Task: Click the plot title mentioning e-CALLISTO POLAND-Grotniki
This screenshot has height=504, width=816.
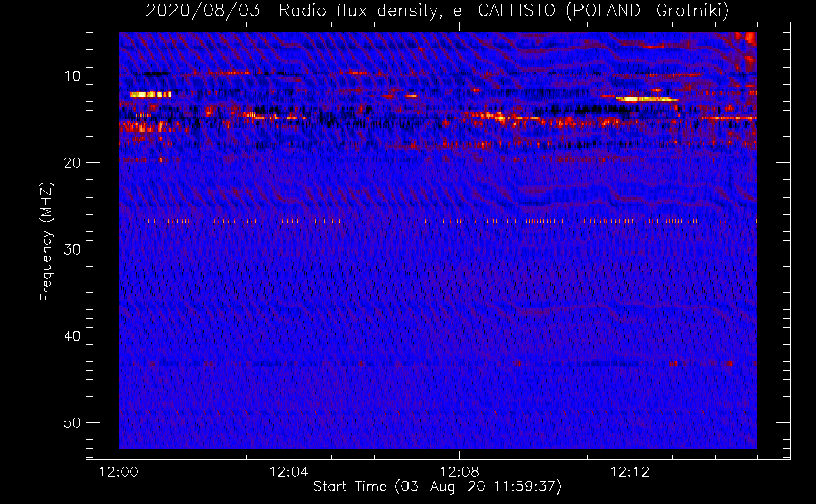Action: [x=437, y=10]
